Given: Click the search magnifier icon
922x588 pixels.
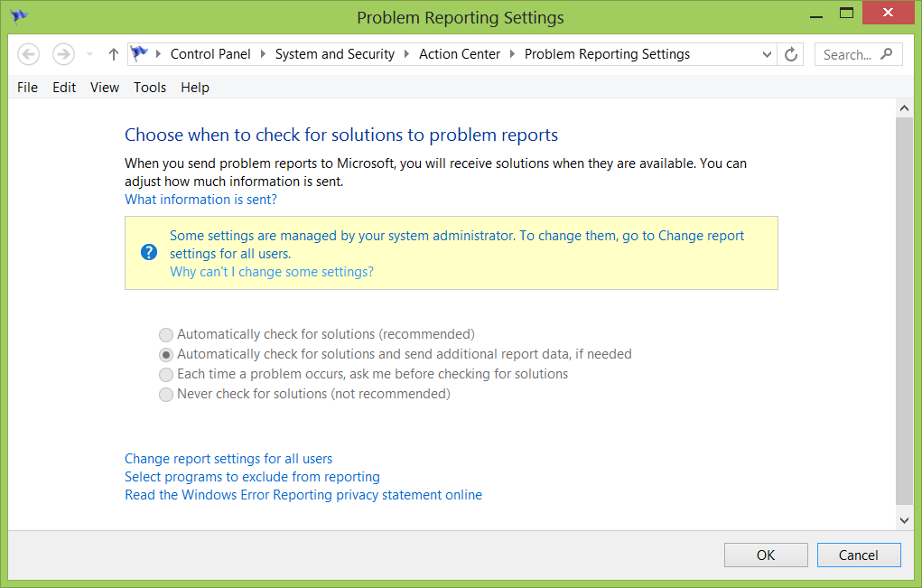Looking at the screenshot, I should pos(887,54).
